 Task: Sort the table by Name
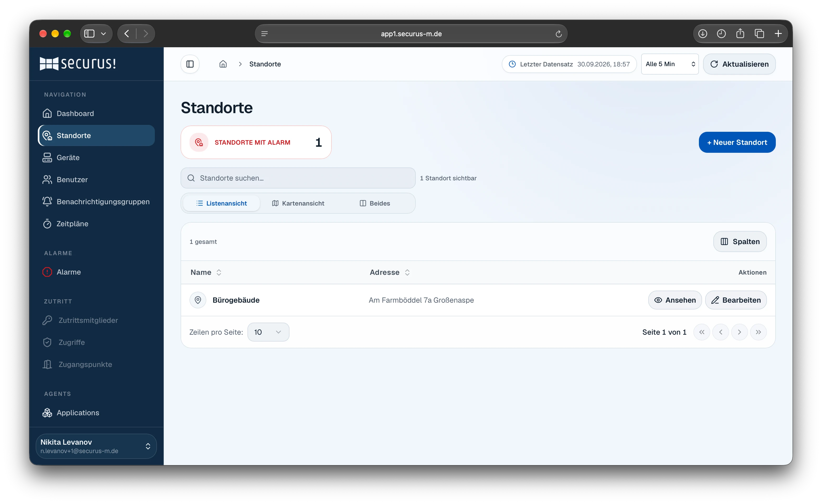pos(206,272)
